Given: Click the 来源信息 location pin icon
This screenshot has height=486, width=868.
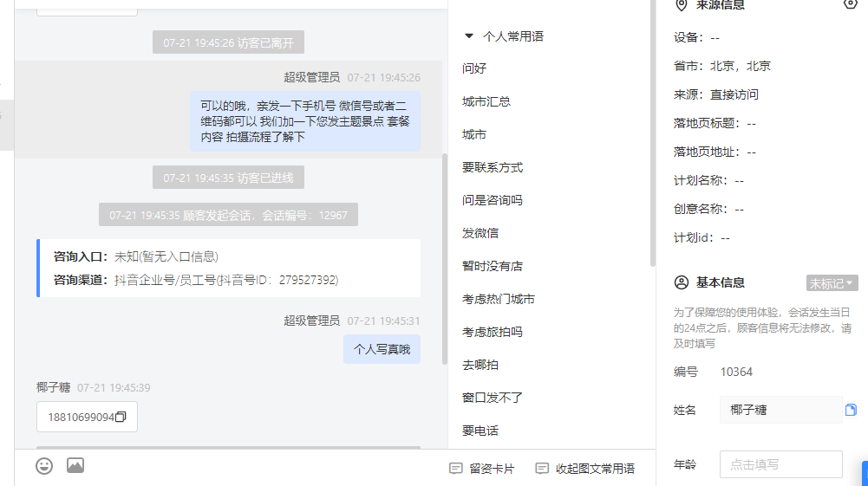Looking at the screenshot, I should click(x=682, y=5).
